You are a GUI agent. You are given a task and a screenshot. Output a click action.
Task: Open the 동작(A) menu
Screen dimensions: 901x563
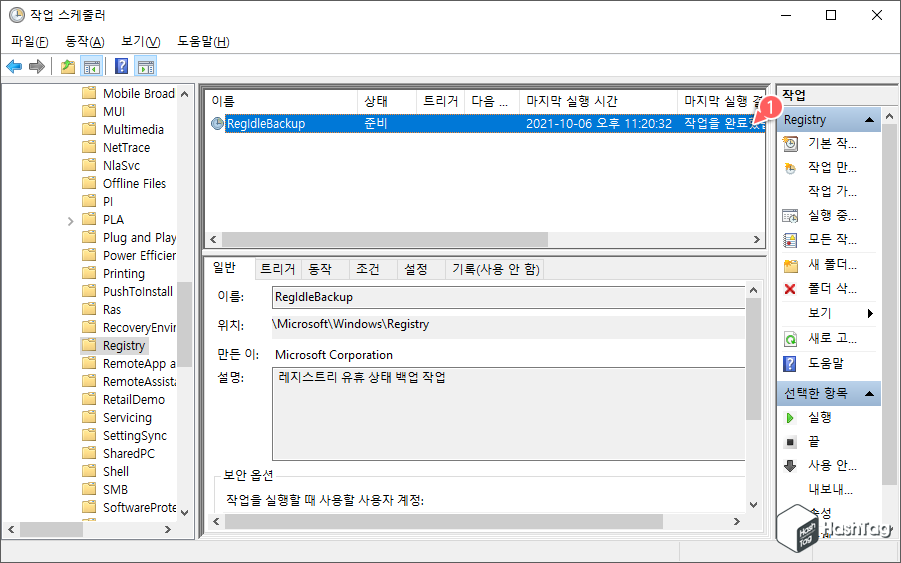[x=84, y=41]
